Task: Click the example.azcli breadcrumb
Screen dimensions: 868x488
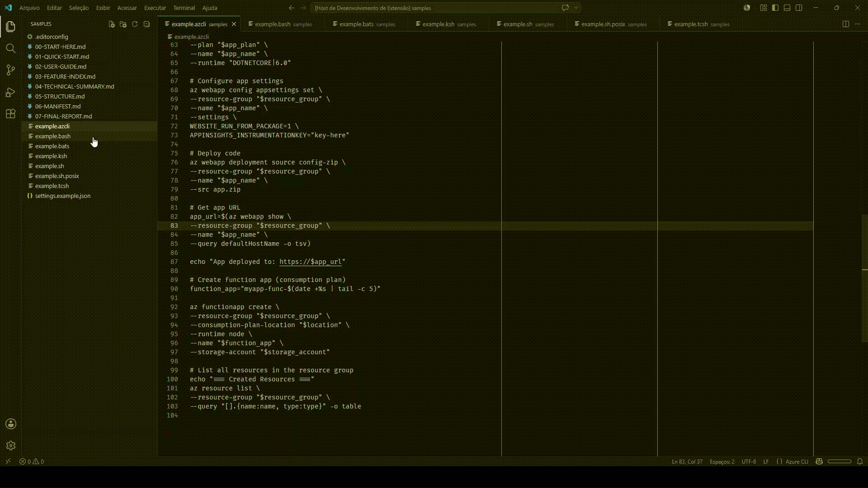Action: pos(188,37)
